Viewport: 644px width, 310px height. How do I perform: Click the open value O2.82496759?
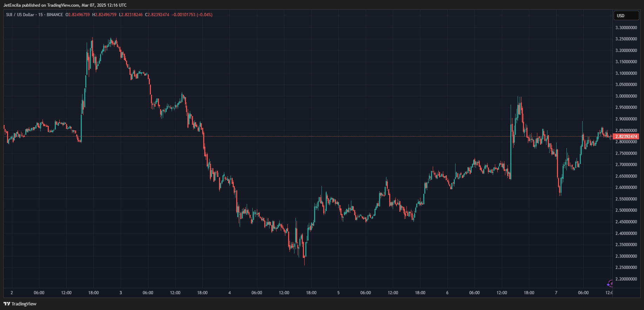(78, 15)
